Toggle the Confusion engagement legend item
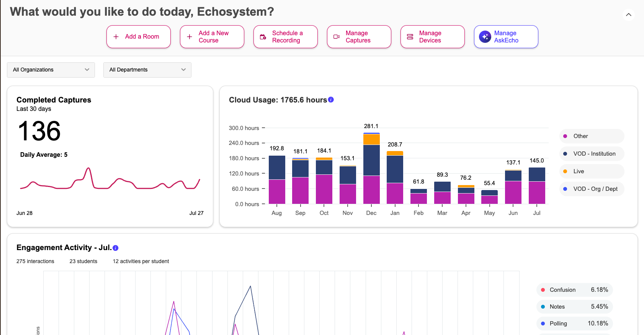 575,290
